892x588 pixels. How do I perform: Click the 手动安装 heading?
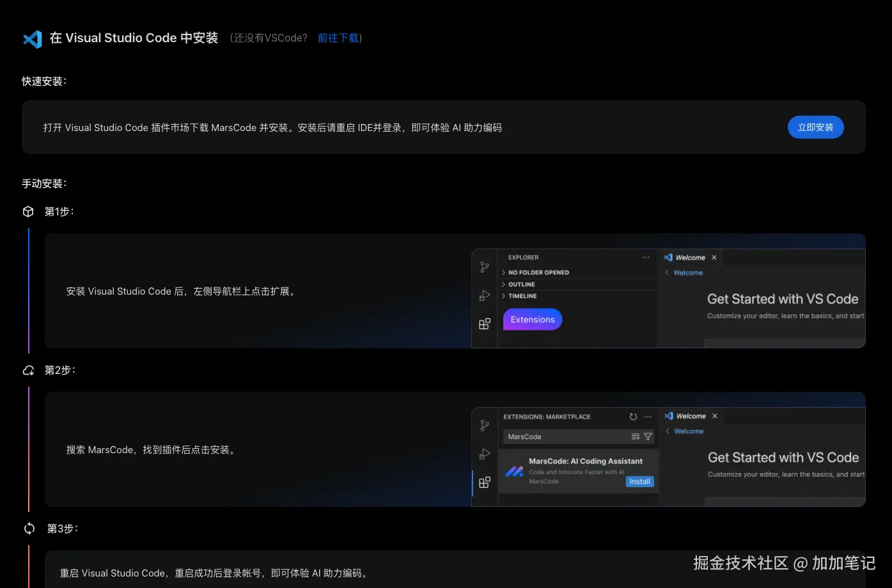click(x=44, y=183)
